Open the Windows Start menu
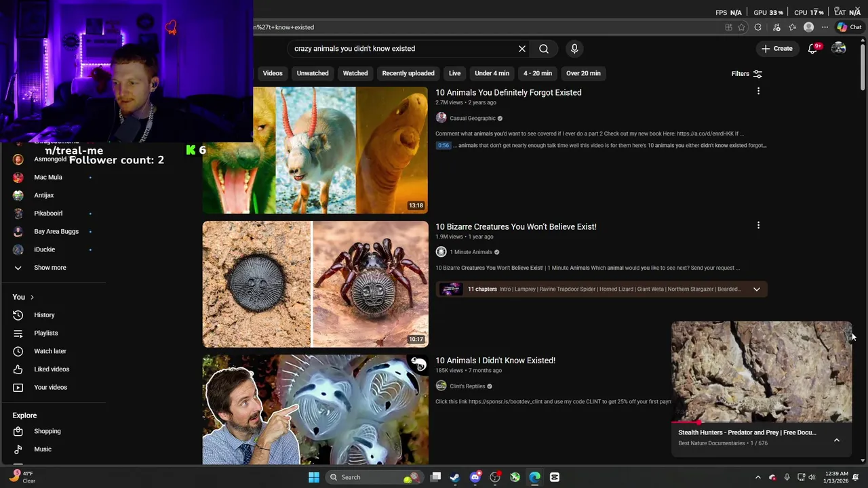Image resolution: width=868 pixels, height=488 pixels. click(x=314, y=477)
